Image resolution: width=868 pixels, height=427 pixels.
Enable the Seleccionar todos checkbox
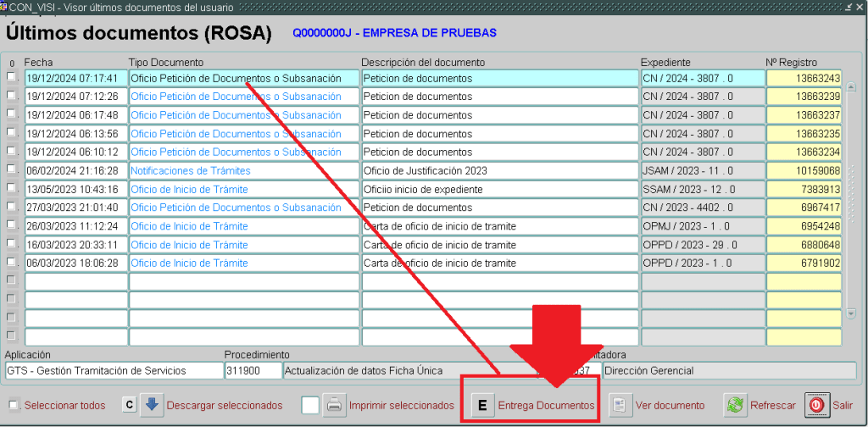point(13,406)
